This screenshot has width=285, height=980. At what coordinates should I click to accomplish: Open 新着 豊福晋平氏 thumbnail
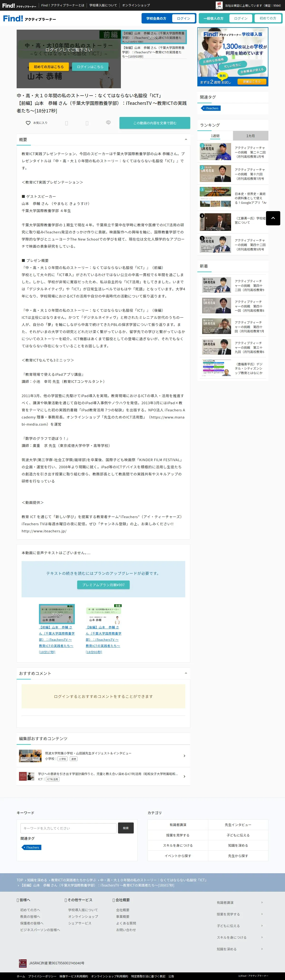217,368
